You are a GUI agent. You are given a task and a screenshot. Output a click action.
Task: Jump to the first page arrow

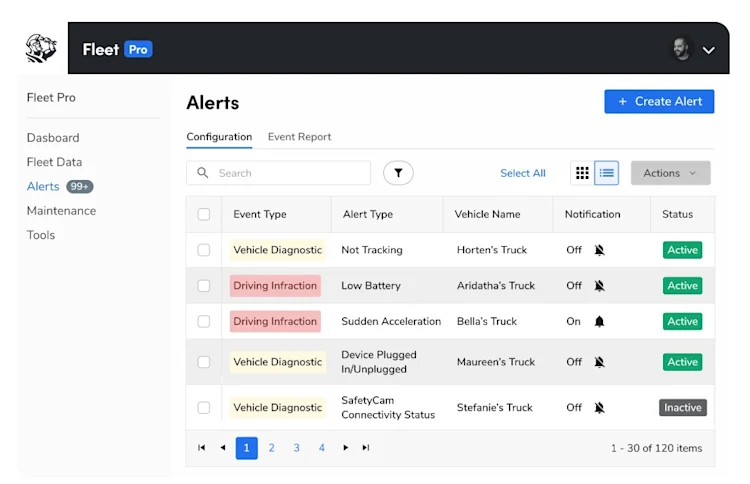201,448
